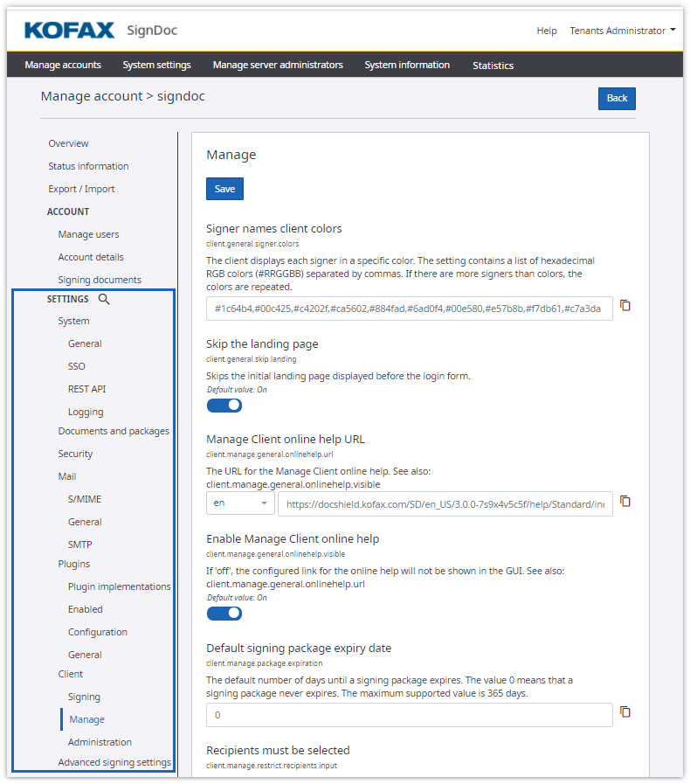Click the Save button

click(x=224, y=189)
